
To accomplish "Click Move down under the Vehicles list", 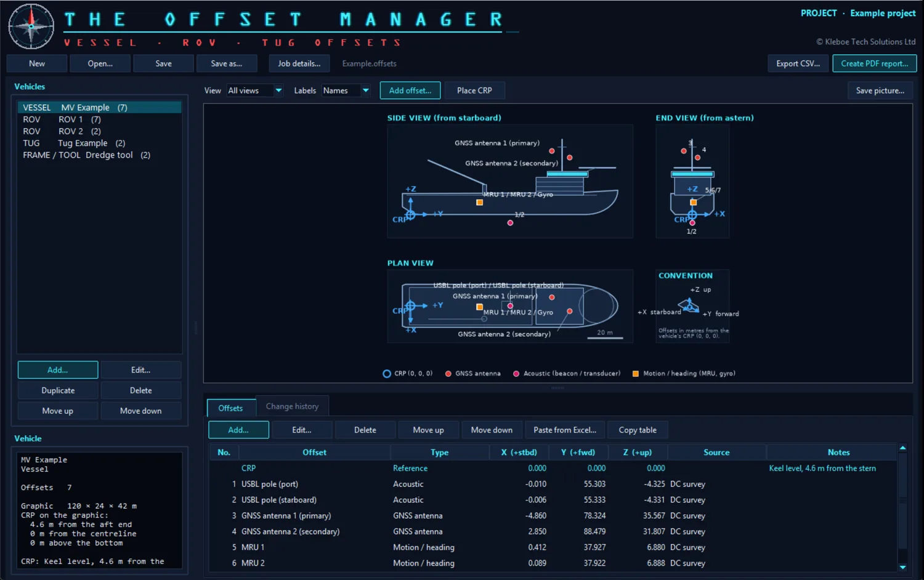I will tap(140, 411).
